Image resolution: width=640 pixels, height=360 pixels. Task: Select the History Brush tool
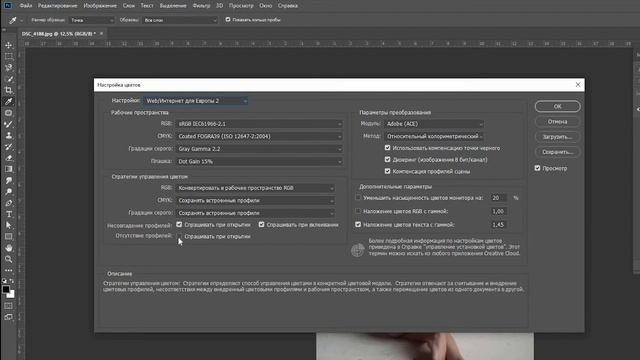(9, 147)
